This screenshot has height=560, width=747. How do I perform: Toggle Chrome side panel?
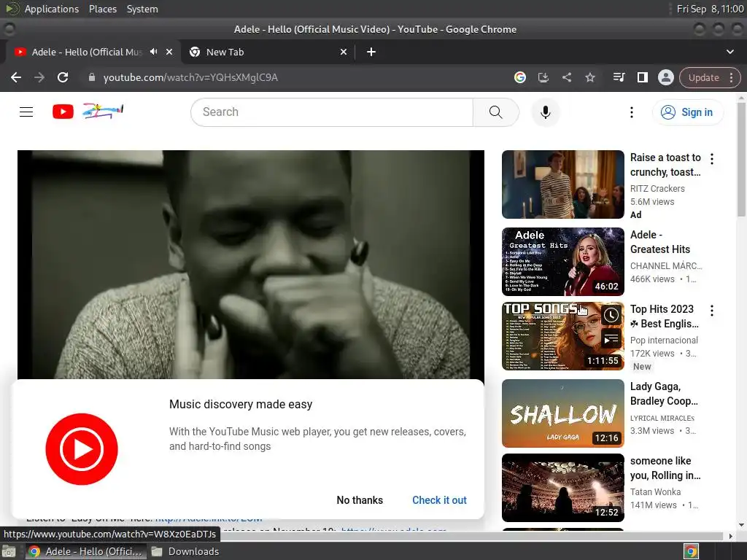(x=643, y=77)
